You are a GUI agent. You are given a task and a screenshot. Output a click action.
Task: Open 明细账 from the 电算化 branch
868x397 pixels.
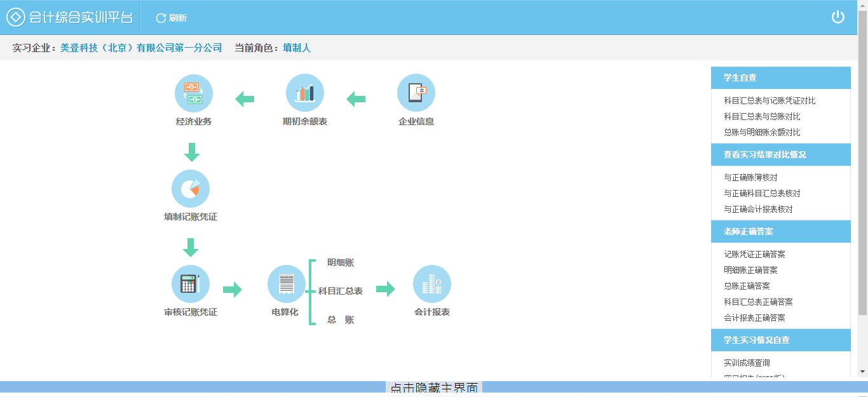341,262
